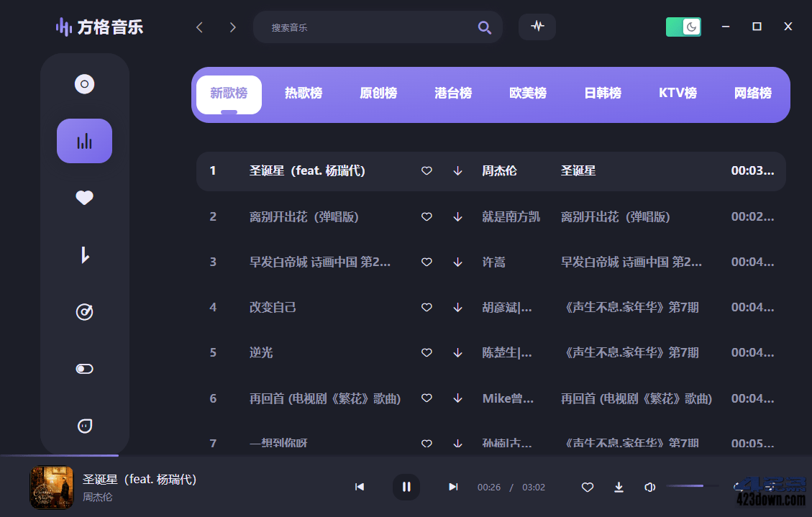Favorite 离别开出花 with its heart icon

(426, 216)
